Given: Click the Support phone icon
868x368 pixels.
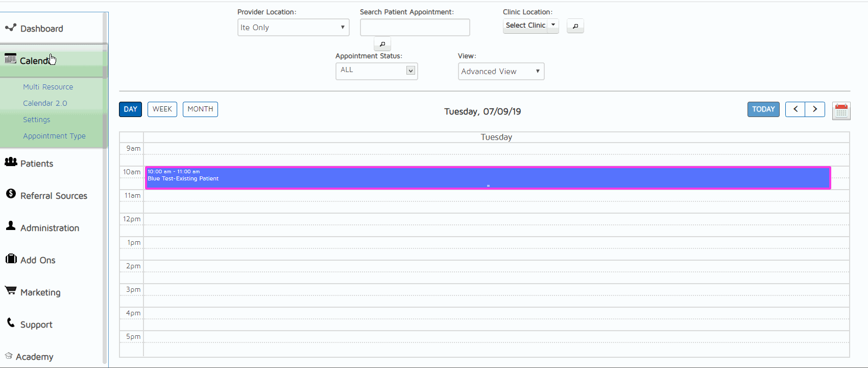Looking at the screenshot, I should (11, 323).
